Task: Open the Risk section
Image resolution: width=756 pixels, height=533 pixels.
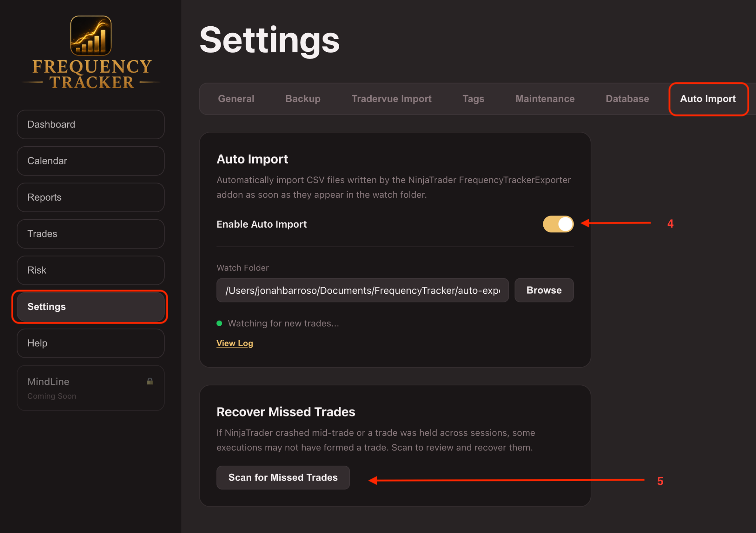Action: [91, 270]
